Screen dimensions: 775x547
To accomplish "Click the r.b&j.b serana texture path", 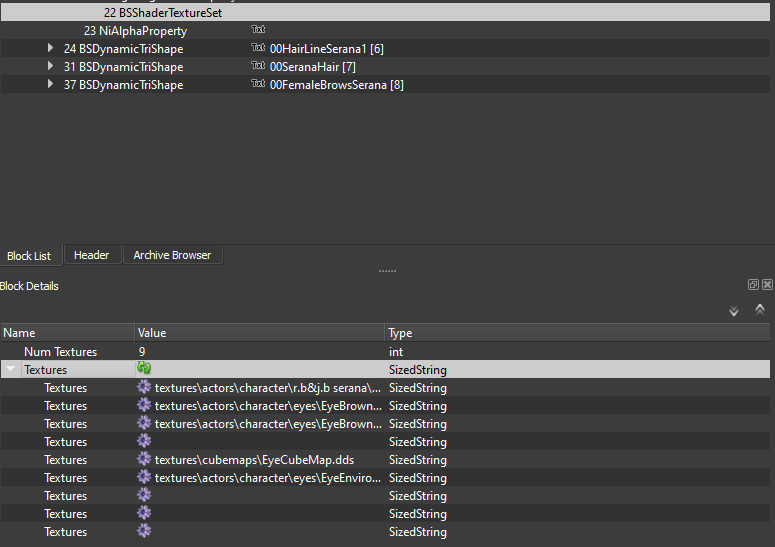I will point(267,388).
